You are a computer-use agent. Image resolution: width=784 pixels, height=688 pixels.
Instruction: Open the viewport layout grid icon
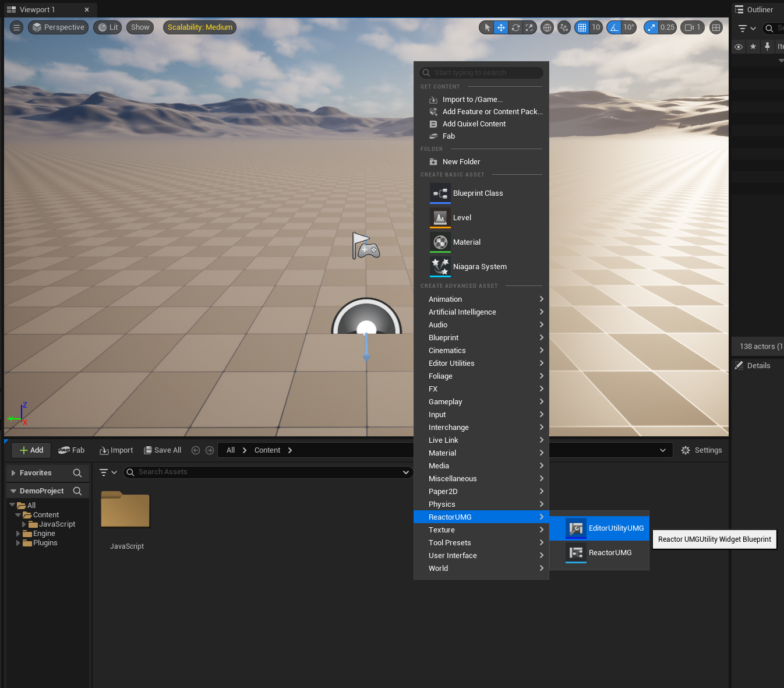click(716, 27)
